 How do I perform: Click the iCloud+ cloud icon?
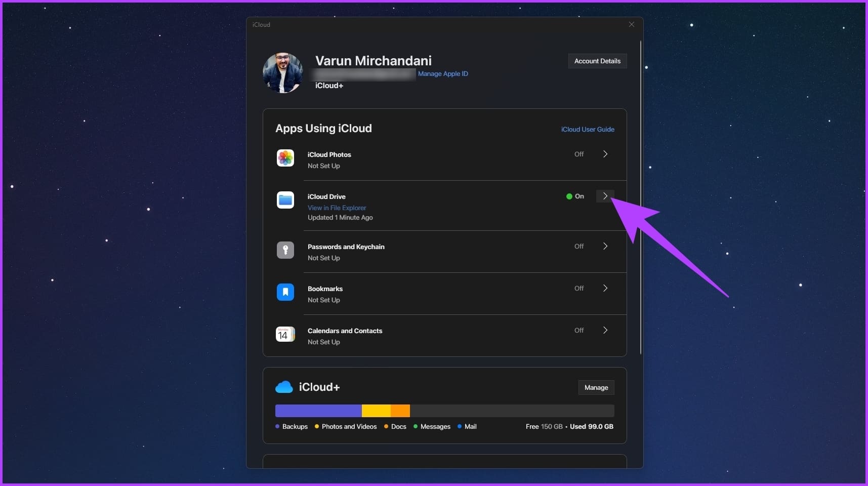pyautogui.click(x=284, y=387)
